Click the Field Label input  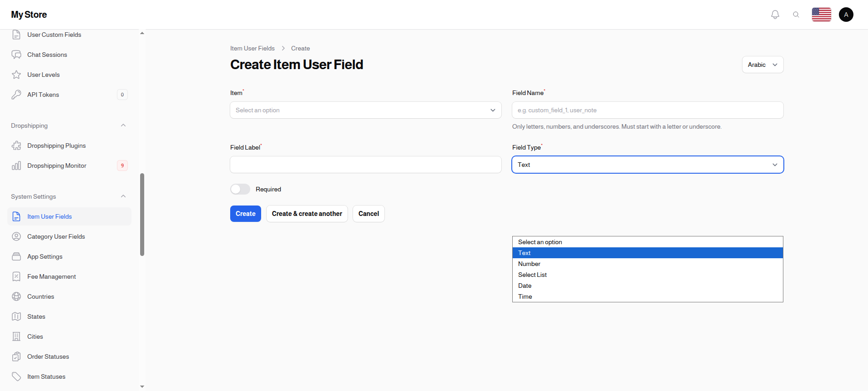366,165
